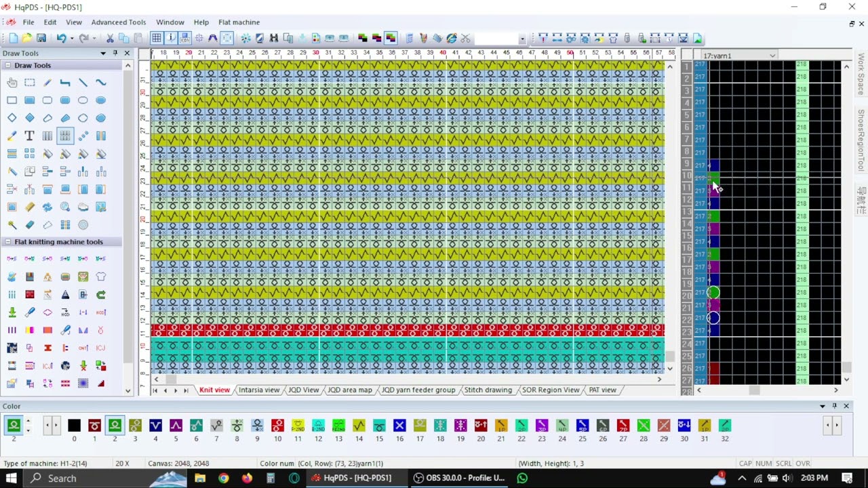The width and height of the screenshot is (868, 488).
Task: Select the hollow diamond draw tool
Action: (x=12, y=118)
